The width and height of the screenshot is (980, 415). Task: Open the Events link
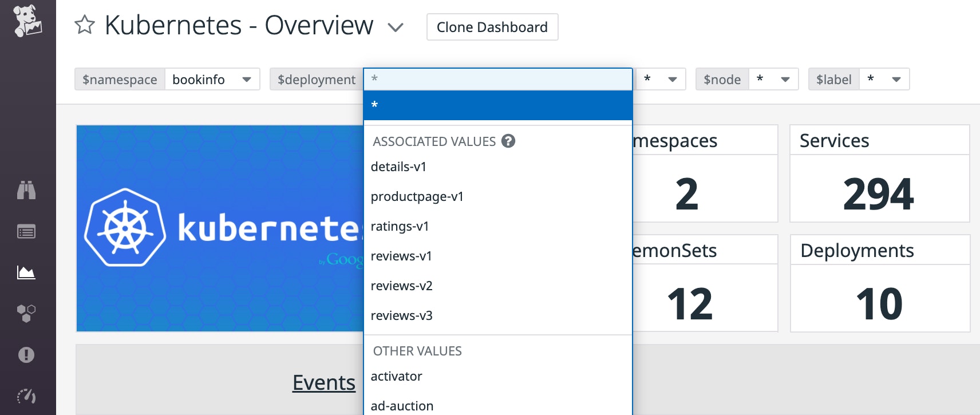324,382
